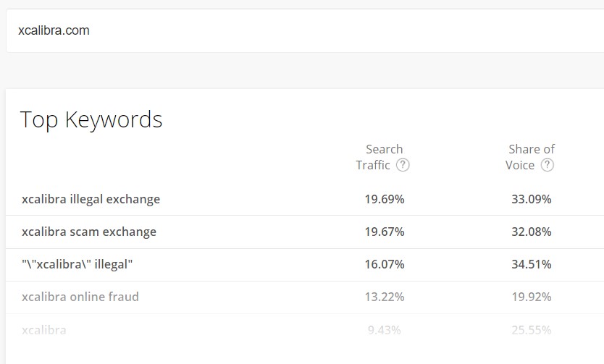Click the Share of Voice column header
604x364 pixels.
coord(529,157)
